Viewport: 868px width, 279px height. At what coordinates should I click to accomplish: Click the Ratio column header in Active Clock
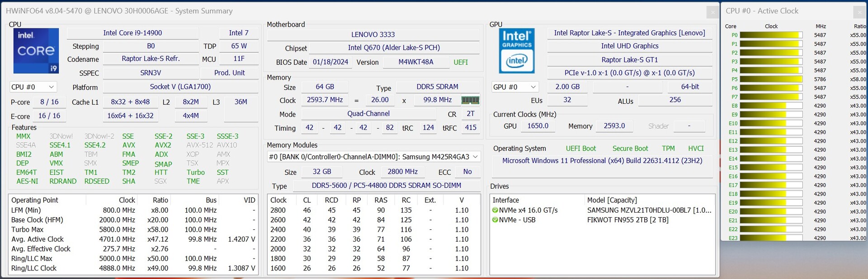[x=859, y=26]
